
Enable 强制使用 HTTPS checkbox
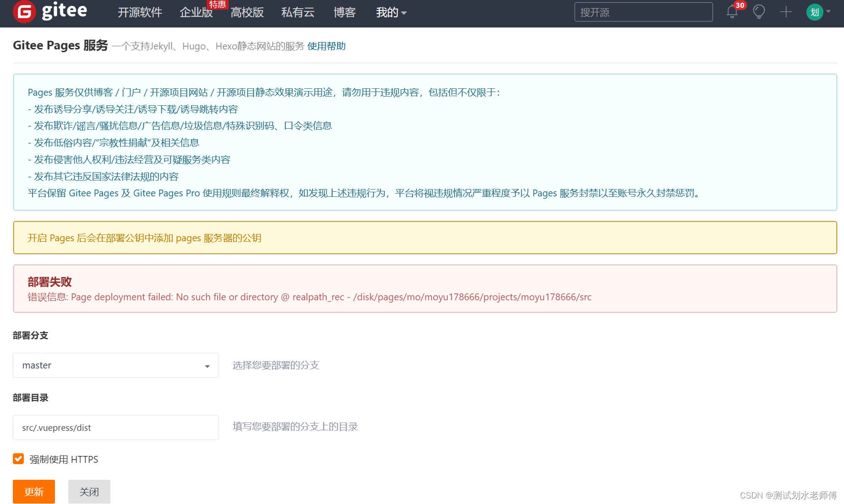pos(18,459)
